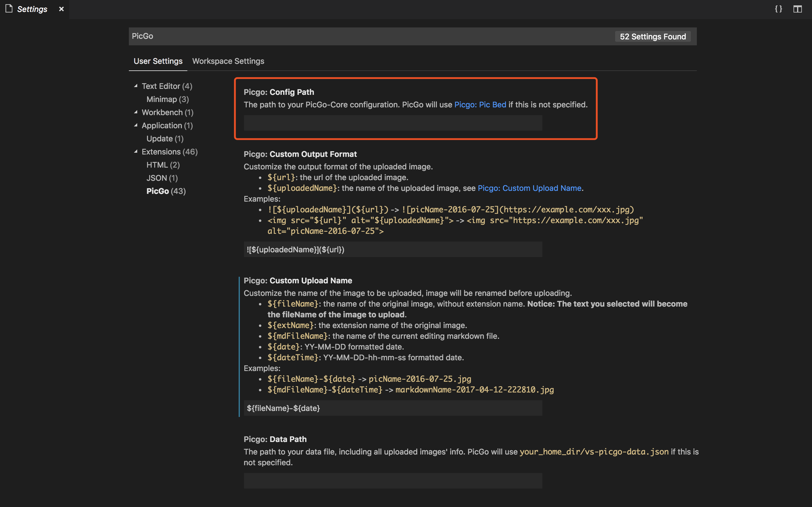Focus the Custom Upload Name input
Image resolution: width=812 pixels, height=507 pixels.
click(x=393, y=408)
